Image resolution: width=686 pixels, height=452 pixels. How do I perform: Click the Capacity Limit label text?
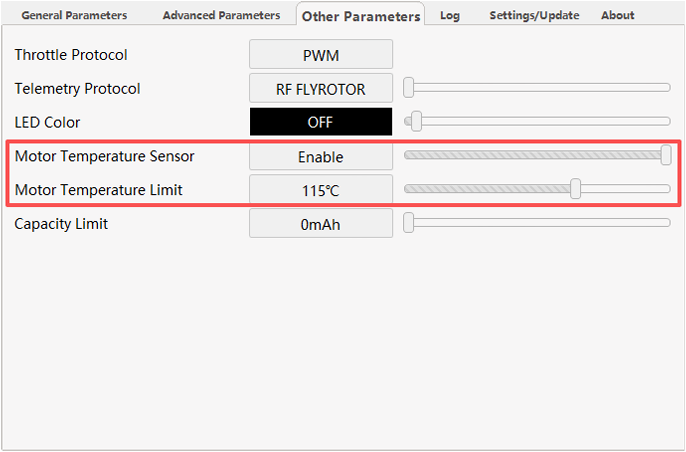[61, 224]
